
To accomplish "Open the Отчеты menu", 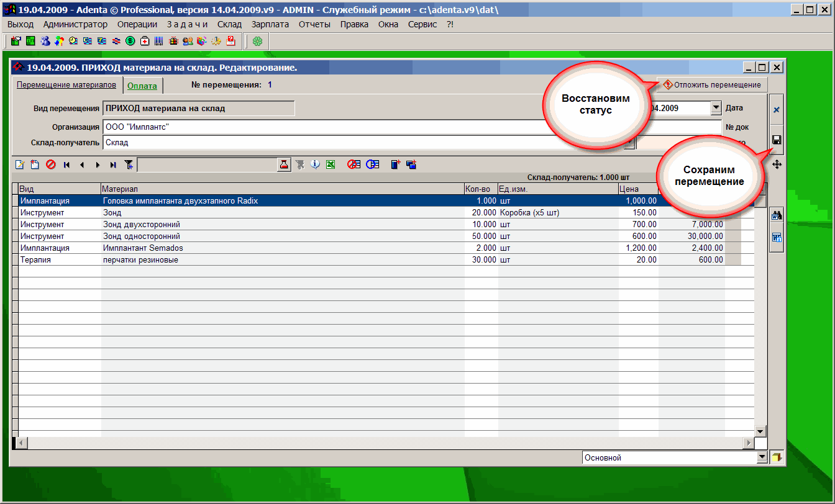I will 314,24.
